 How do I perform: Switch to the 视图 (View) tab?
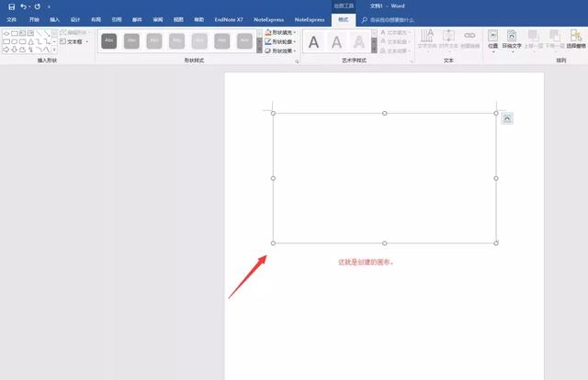[178, 19]
